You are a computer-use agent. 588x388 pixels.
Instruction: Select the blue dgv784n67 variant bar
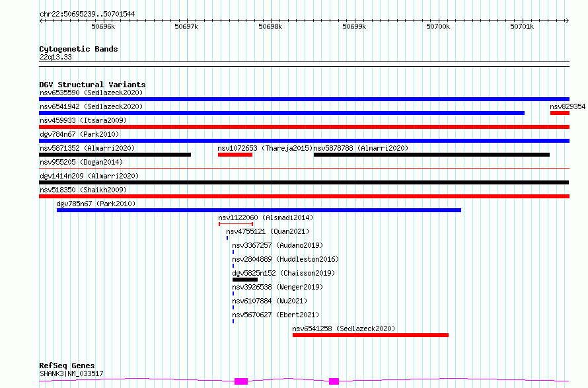pos(304,141)
